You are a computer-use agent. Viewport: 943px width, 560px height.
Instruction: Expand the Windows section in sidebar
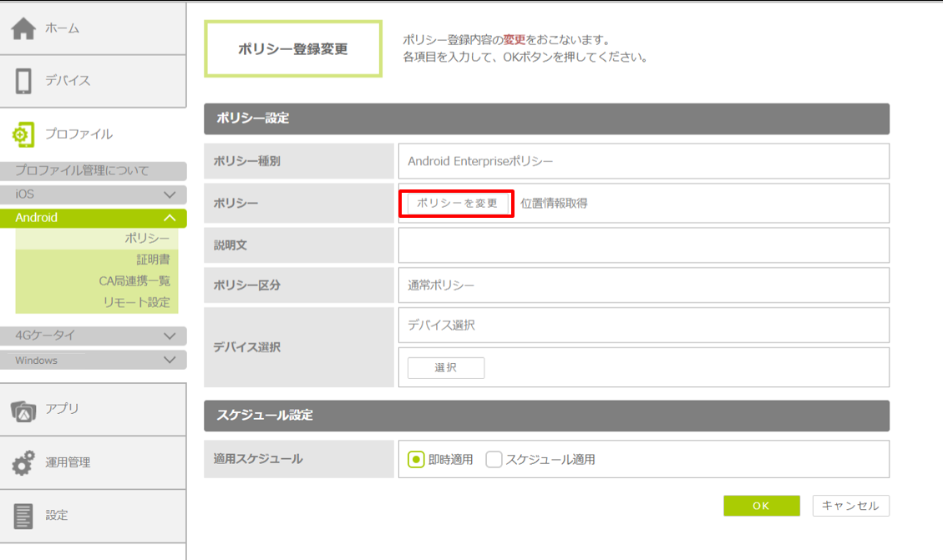point(170,361)
